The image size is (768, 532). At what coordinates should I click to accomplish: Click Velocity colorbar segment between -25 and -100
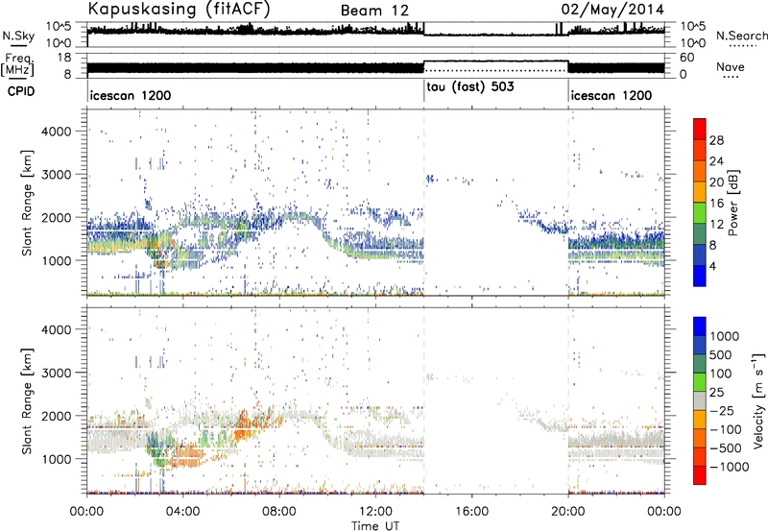700,420
